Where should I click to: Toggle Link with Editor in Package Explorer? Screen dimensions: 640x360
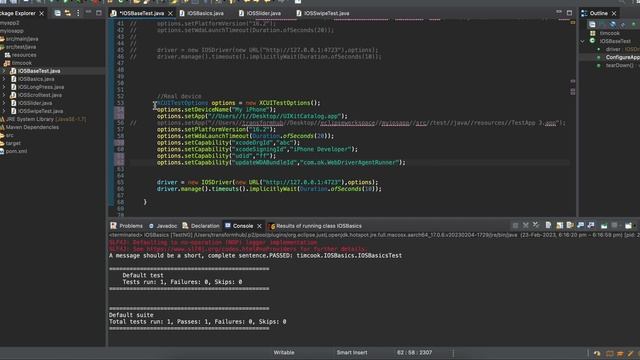[x=68, y=13]
